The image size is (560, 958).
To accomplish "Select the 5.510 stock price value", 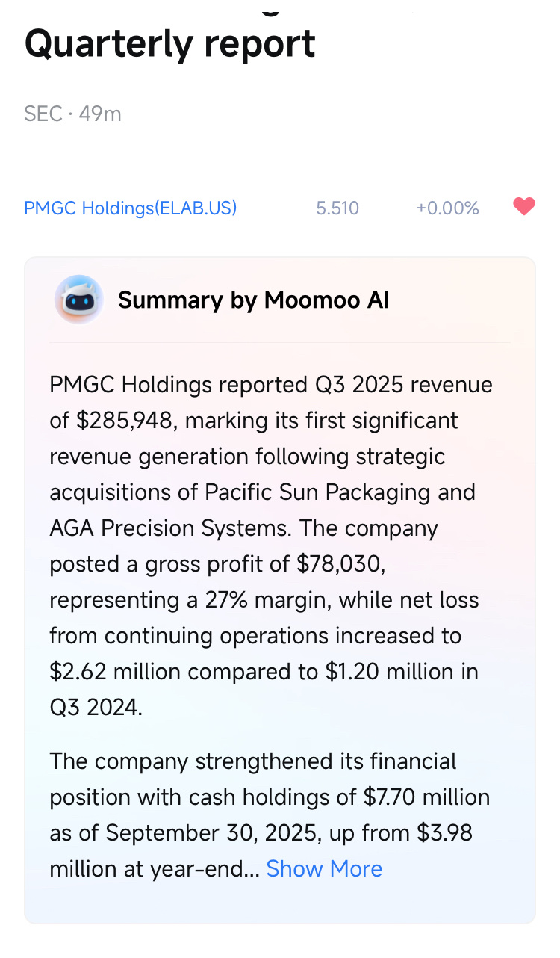I will (x=337, y=208).
